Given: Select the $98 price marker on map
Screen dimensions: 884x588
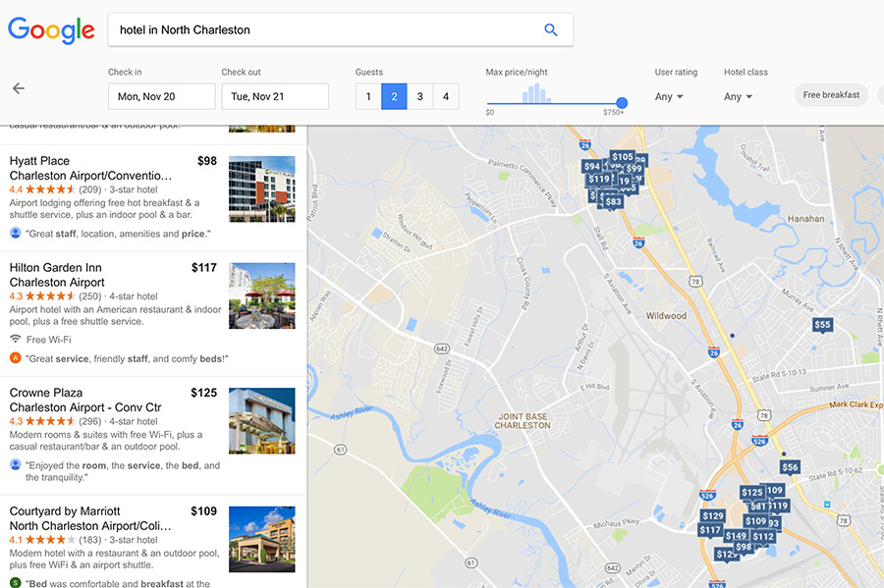Looking at the screenshot, I should click(x=744, y=547).
